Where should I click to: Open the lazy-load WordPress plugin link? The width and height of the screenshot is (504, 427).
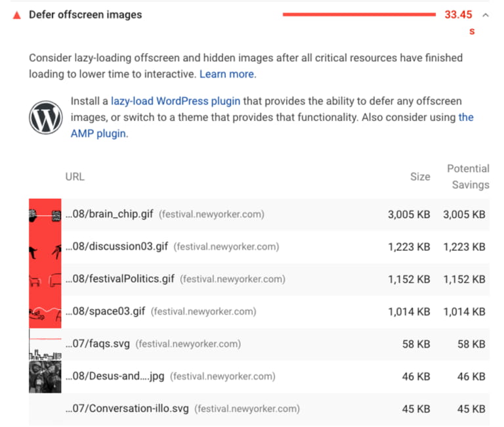(175, 101)
